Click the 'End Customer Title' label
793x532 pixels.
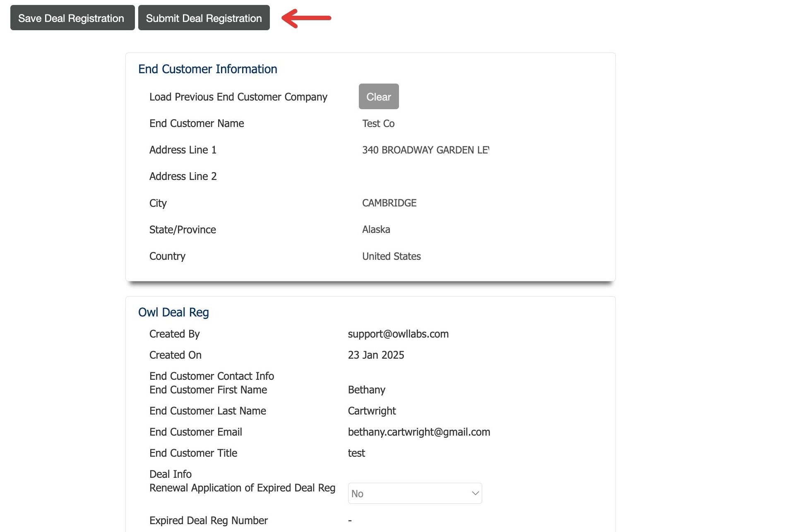pos(193,453)
